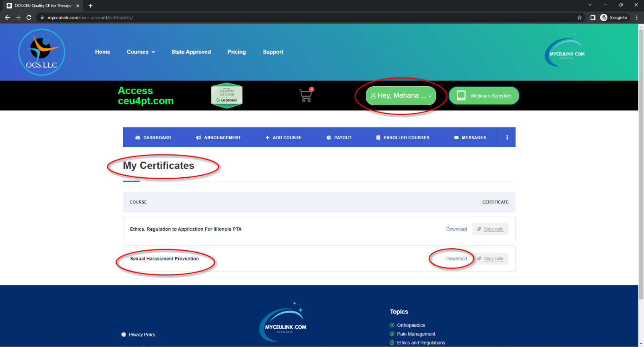Go to the Dashboard tab
Screen dimensions: 644x347
[153, 137]
